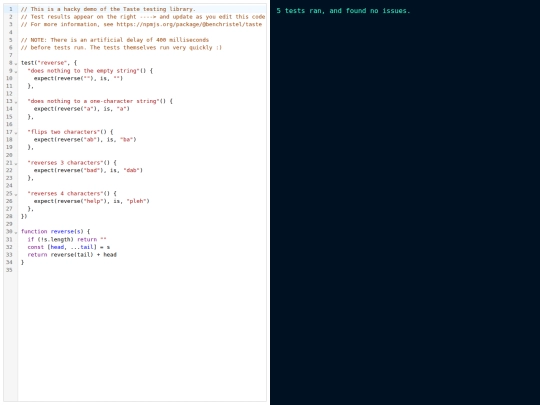The image size is (540, 405).
Task: Click line number 35 in the gutter
Action: tap(9, 270)
